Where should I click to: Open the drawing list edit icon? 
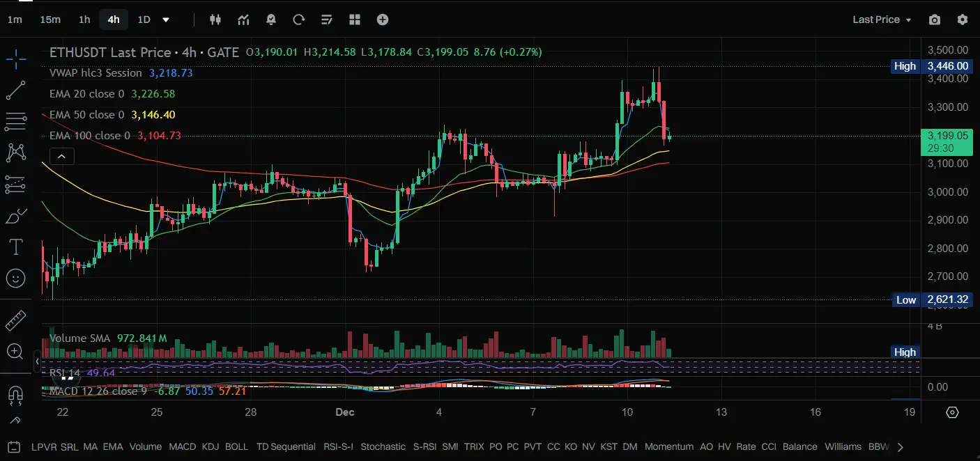(327, 19)
